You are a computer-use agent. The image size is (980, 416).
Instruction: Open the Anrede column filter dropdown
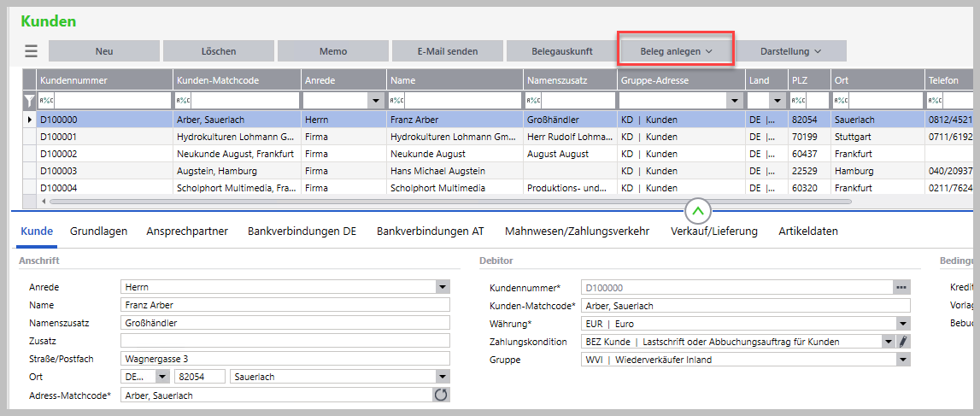pos(377,100)
